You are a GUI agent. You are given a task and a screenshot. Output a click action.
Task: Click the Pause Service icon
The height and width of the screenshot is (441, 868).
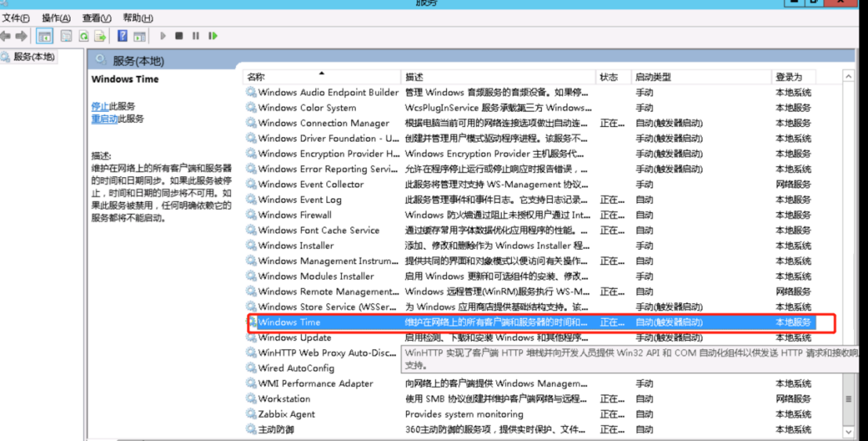(196, 36)
